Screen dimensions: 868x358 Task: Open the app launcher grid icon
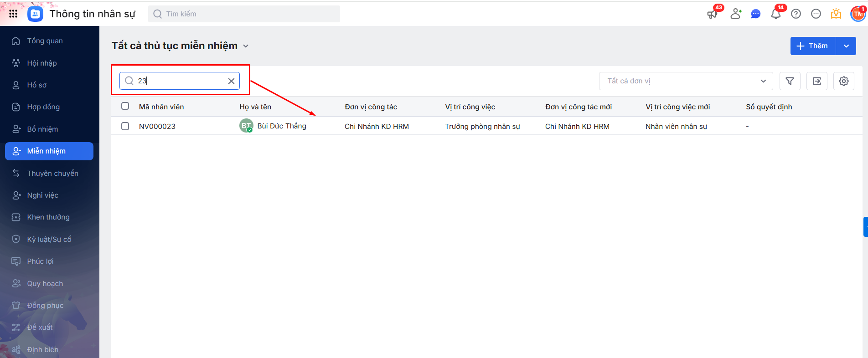13,14
